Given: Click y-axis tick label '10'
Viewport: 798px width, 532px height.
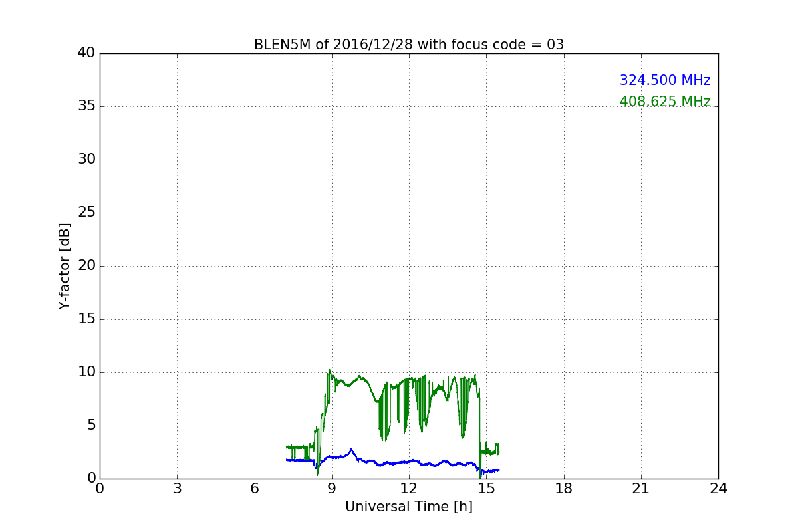Looking at the screenshot, I should (86, 372).
